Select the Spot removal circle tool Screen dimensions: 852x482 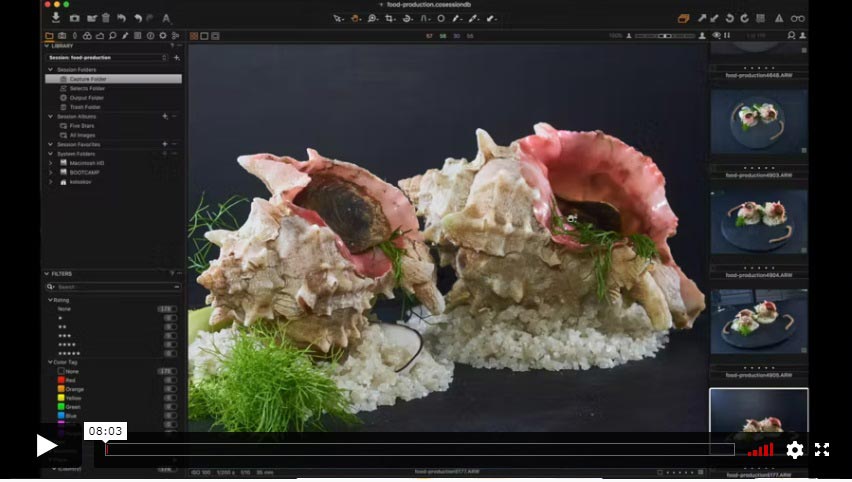pos(441,18)
